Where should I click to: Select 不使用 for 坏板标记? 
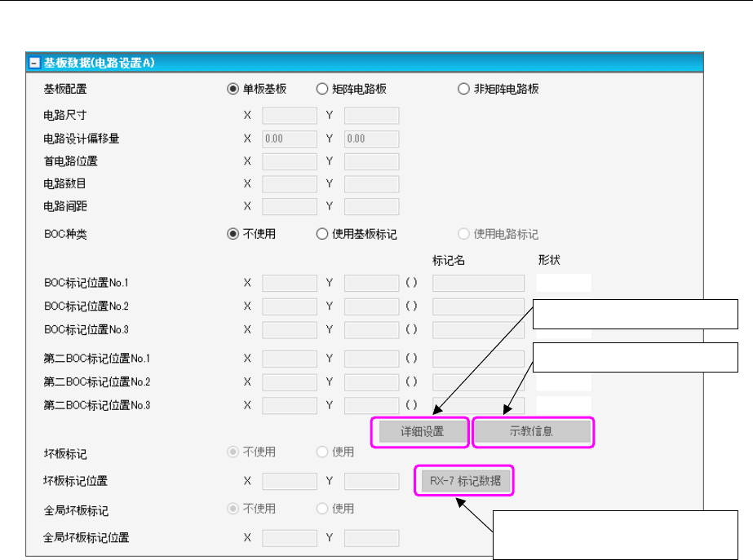(x=233, y=452)
